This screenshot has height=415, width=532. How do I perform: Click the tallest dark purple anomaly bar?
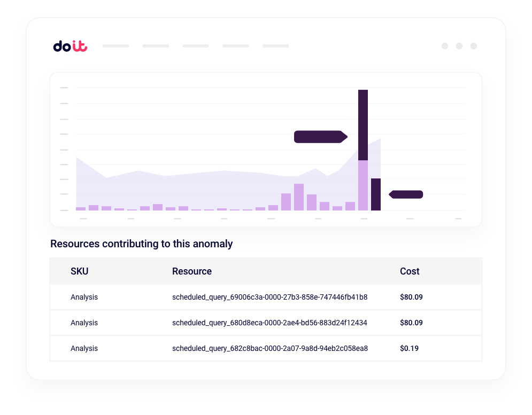363,125
